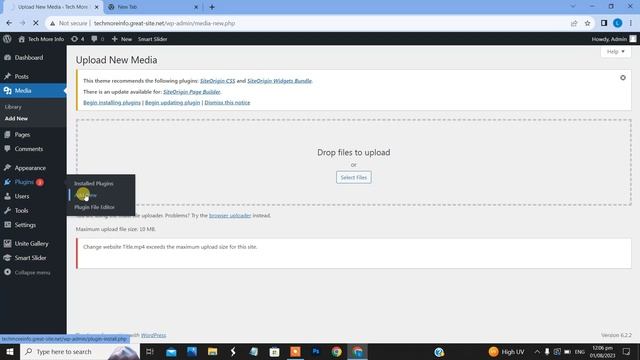Open Windows Start menu

coord(10,351)
